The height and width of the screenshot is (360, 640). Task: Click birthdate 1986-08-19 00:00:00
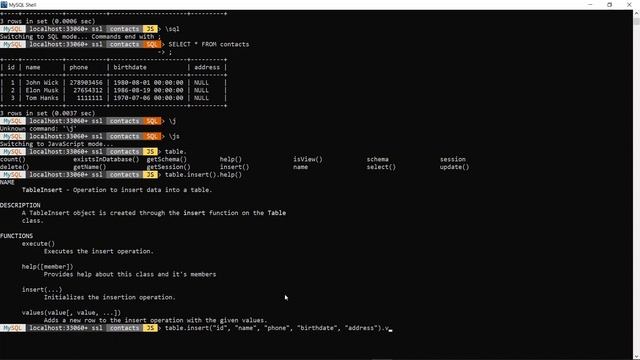click(x=148, y=90)
